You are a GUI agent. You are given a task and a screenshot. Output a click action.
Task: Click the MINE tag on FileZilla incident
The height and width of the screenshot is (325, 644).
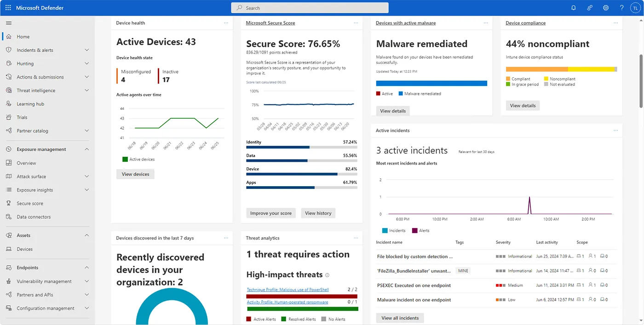[463, 271]
